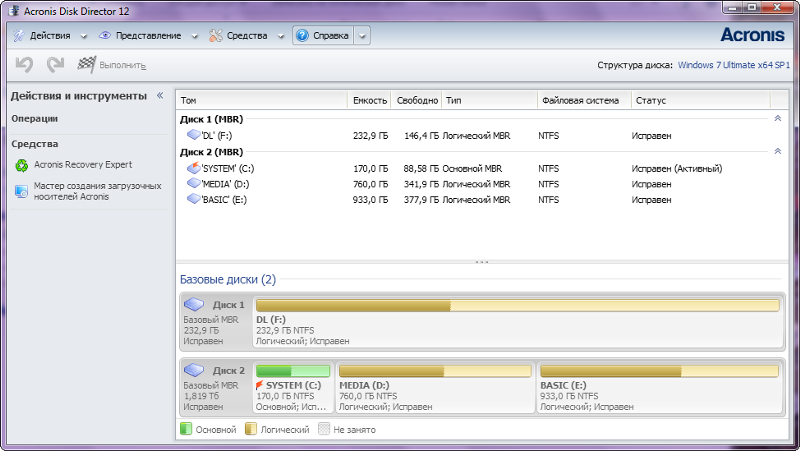This screenshot has width=800, height=451.
Task: Click the Диск 1 drive icon in disk map
Action: click(194, 304)
